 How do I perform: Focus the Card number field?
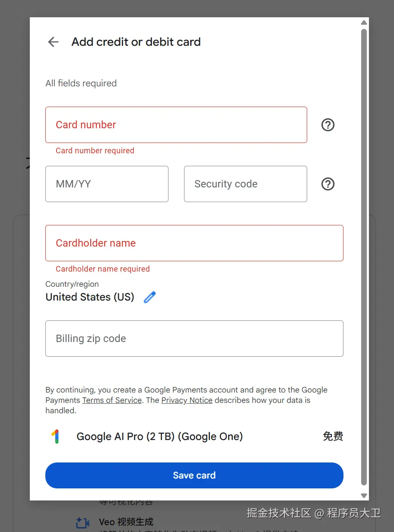click(176, 125)
